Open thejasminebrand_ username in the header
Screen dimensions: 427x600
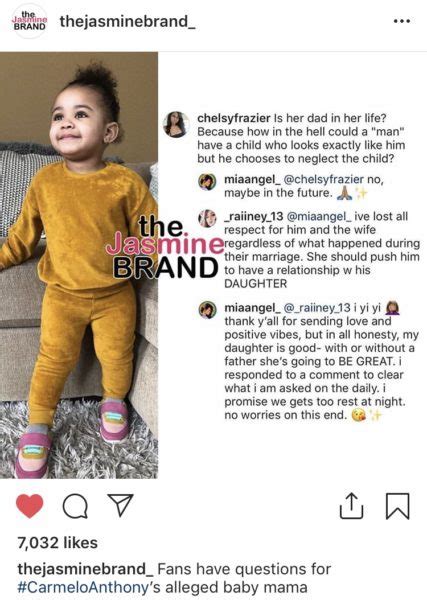[x=127, y=21]
